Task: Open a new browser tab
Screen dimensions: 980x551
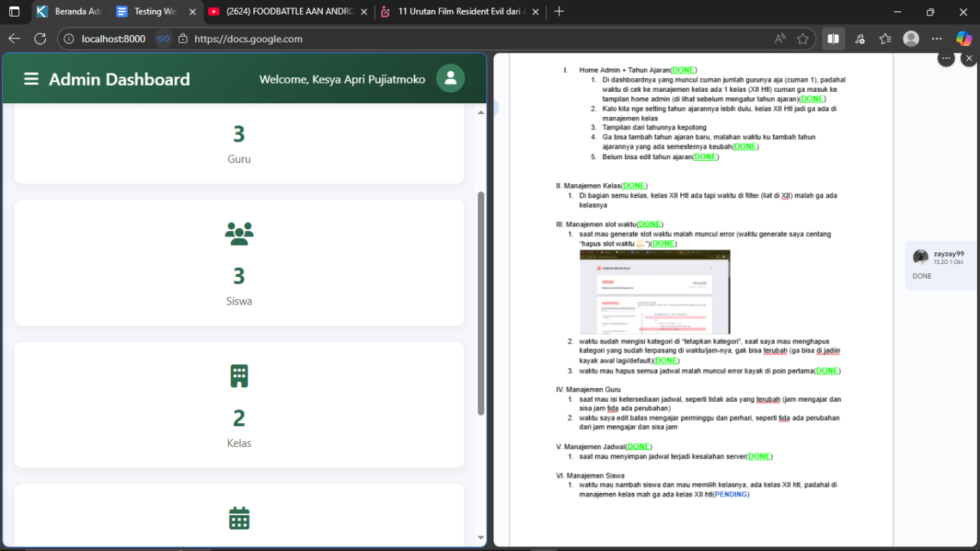Action: tap(559, 11)
